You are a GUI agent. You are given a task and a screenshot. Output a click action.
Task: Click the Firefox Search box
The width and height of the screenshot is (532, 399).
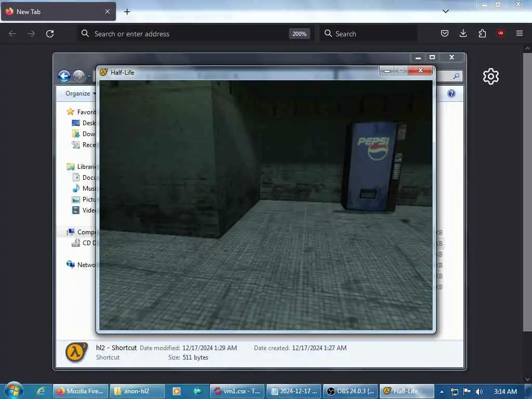pyautogui.click(x=368, y=34)
